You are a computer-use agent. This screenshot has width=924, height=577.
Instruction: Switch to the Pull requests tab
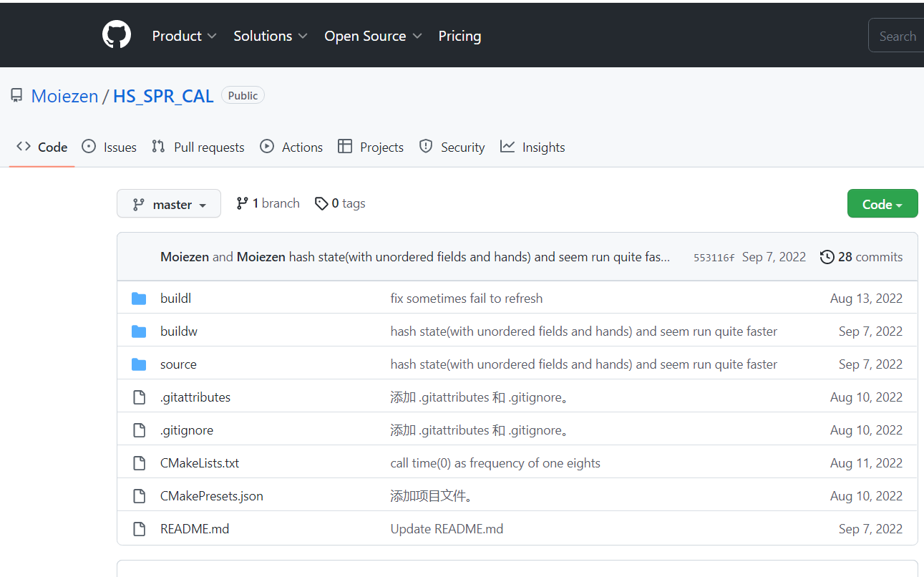point(198,147)
